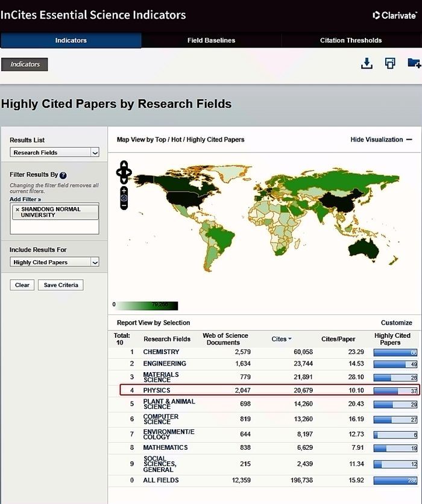Click the Highly Cited Papers column header

[392, 339]
